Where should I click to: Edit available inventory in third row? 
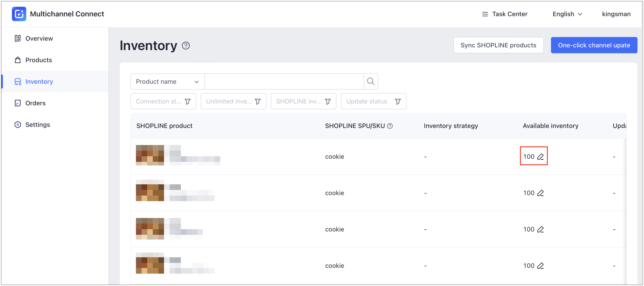(541, 230)
